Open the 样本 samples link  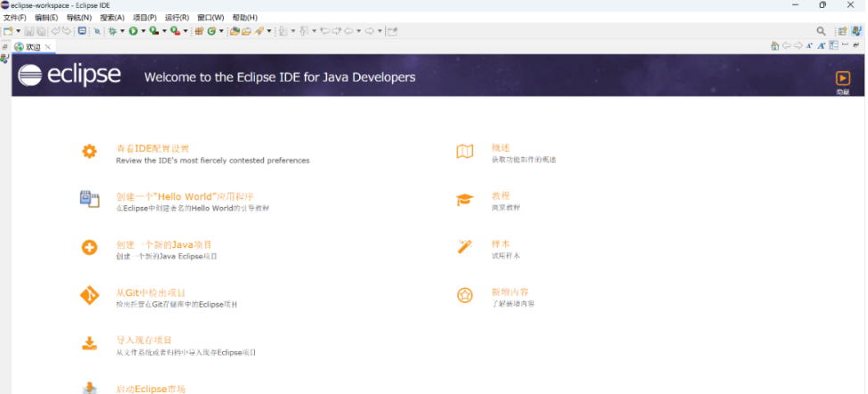501,243
